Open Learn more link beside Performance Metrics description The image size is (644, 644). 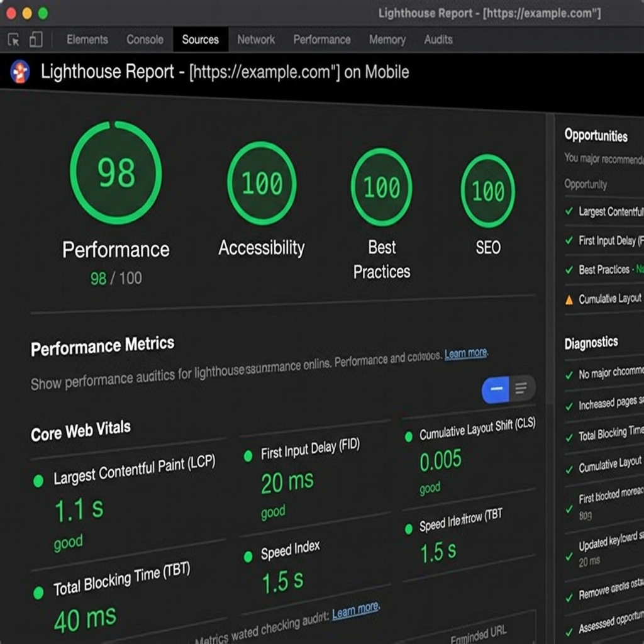[466, 353]
